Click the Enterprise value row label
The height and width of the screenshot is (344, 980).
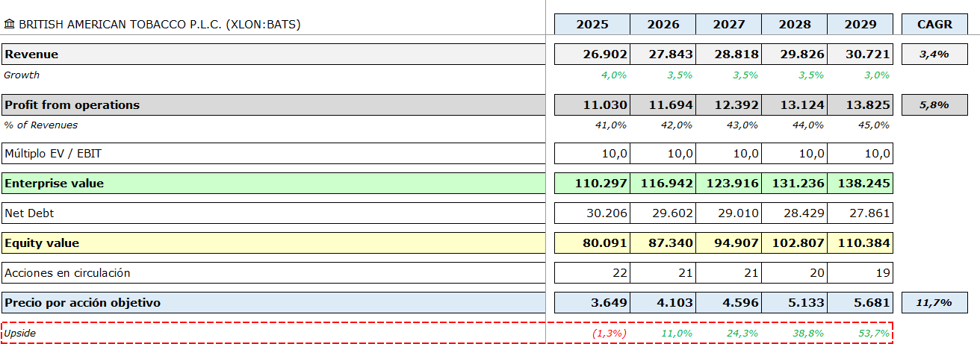(273, 184)
